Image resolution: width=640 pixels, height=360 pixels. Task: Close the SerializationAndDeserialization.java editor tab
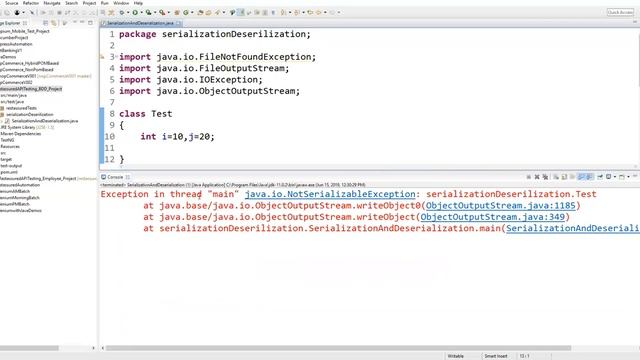point(179,23)
